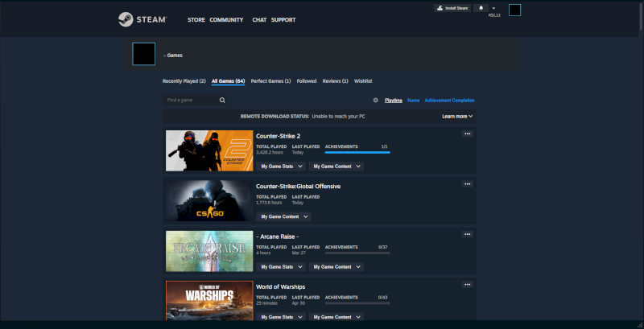This screenshot has height=329, width=644.
Task: Click the Unable to reach your PC status text
Action: [338, 117]
